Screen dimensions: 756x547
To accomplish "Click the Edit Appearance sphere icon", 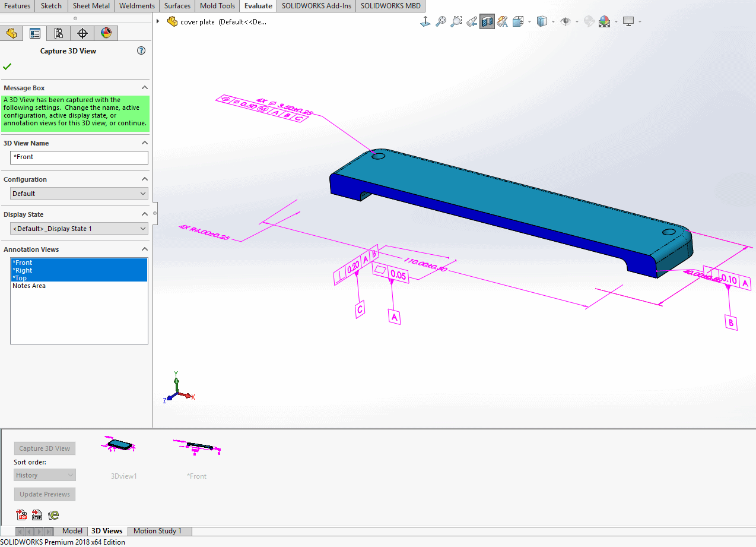I will pos(589,22).
